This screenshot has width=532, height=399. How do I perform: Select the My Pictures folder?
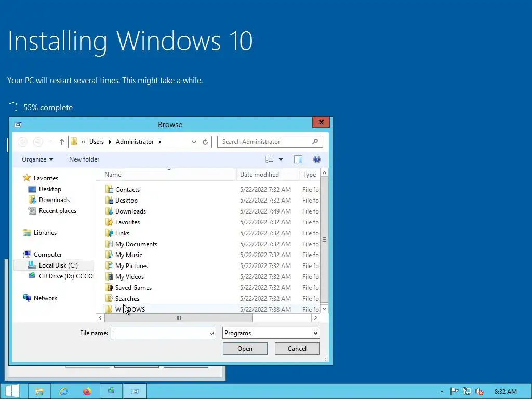[131, 265]
